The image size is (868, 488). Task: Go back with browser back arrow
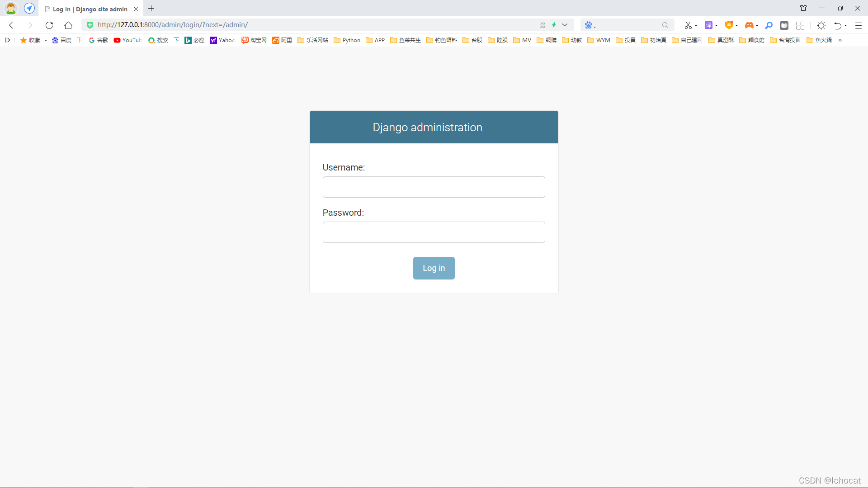pos(11,25)
